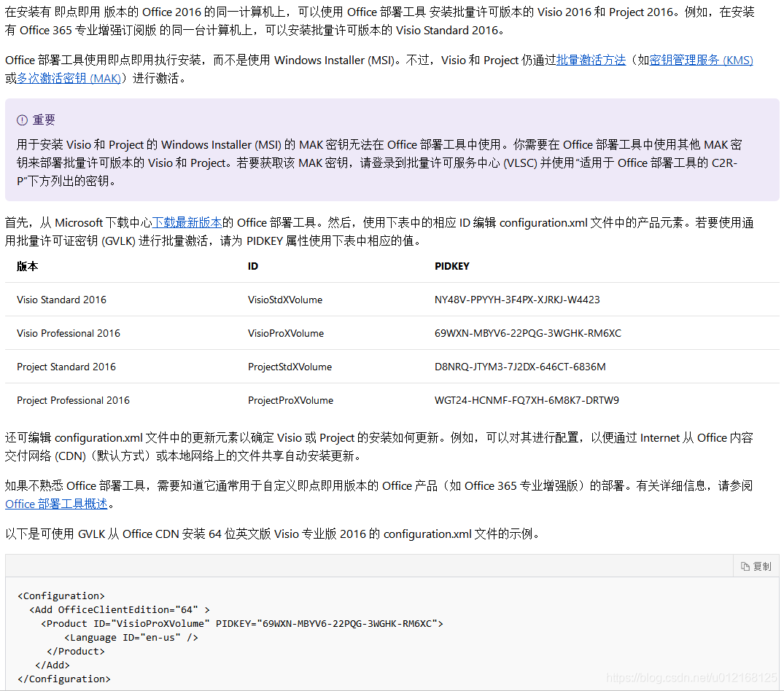The image size is (784, 691).
Task: Select the PIDKEY column header
Action: [x=452, y=266]
